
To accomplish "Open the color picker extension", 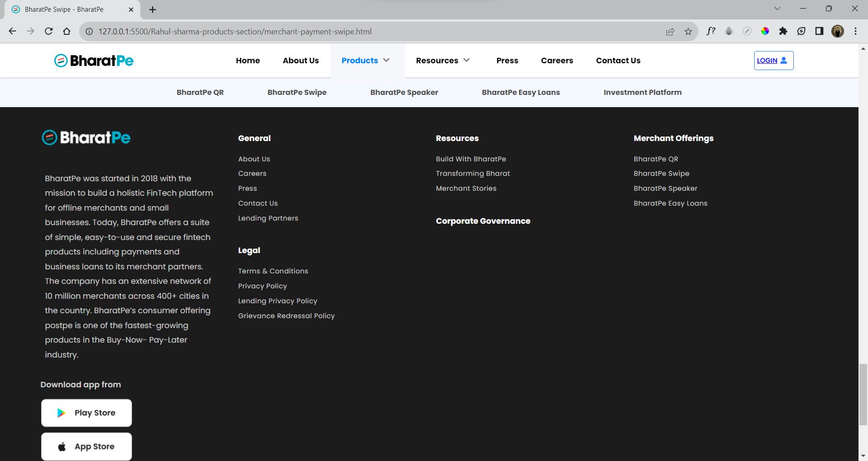I will [x=765, y=31].
